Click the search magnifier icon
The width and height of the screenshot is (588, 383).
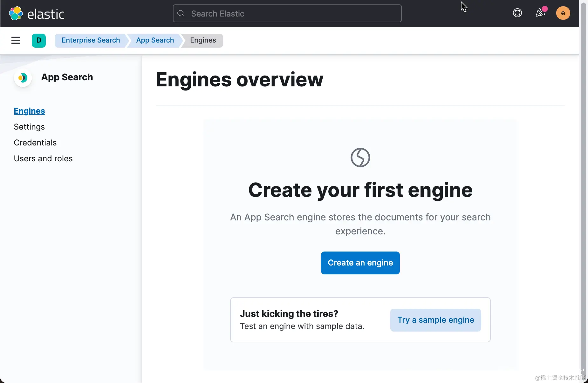(x=181, y=13)
